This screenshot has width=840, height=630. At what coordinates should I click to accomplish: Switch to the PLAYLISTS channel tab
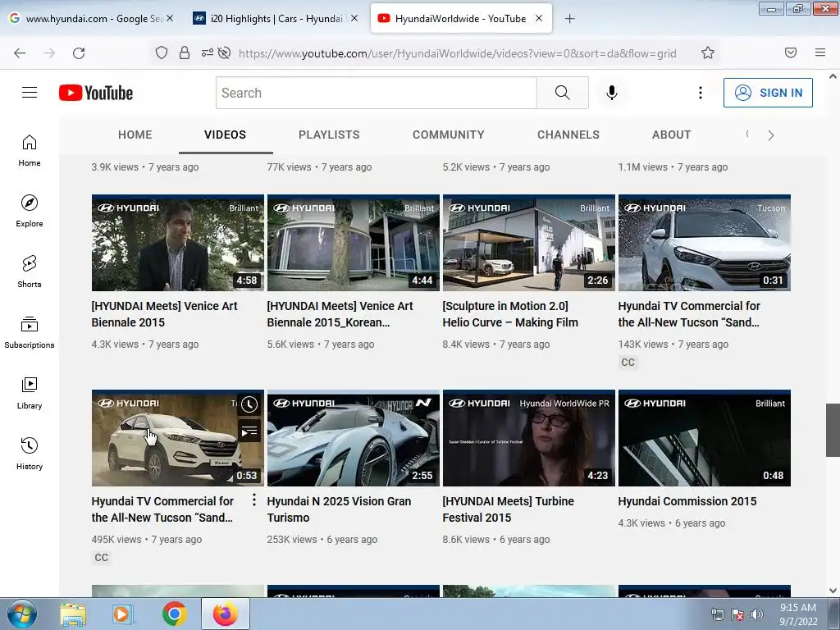click(x=329, y=135)
